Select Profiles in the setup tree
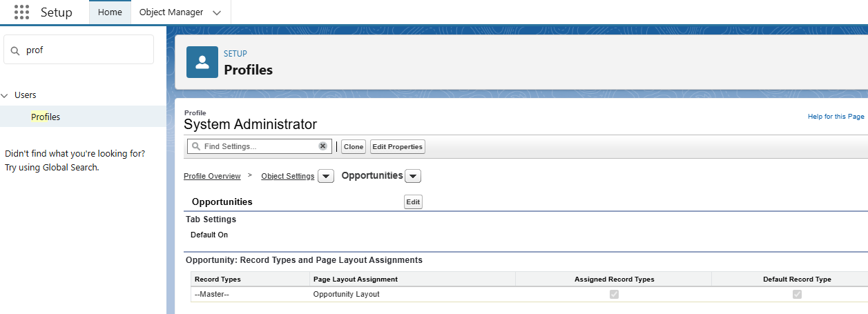This screenshot has width=868, height=314. 46,117
